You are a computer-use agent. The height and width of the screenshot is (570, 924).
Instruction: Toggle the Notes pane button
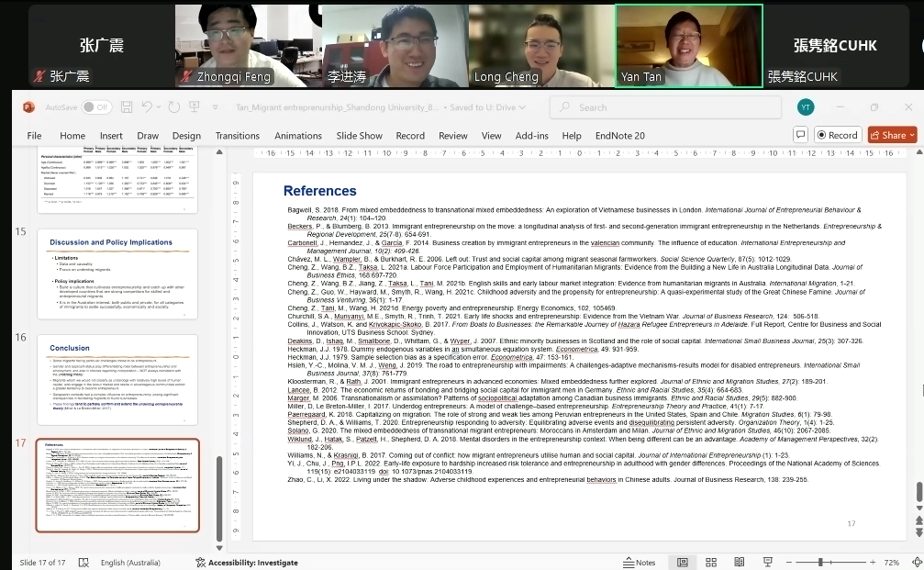[640, 562]
